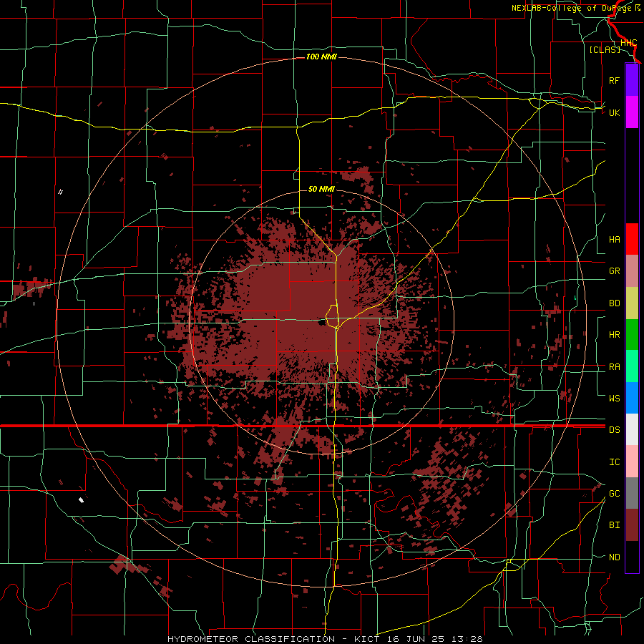Click the BD legend label

614,303
